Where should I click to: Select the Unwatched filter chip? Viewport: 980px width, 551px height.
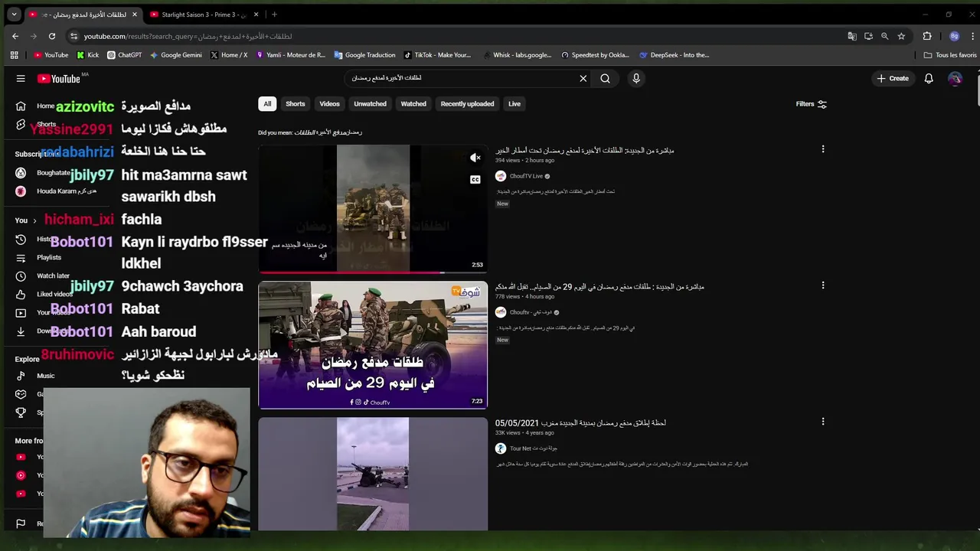[370, 104]
